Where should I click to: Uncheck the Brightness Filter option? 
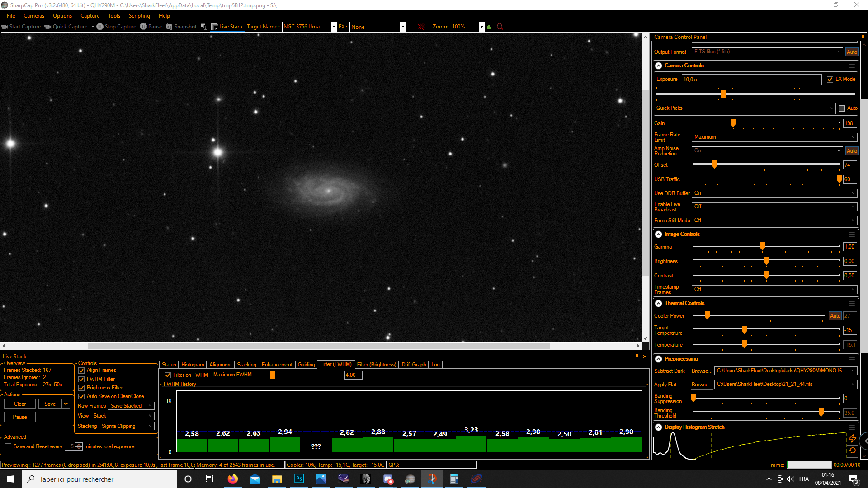tap(82, 388)
